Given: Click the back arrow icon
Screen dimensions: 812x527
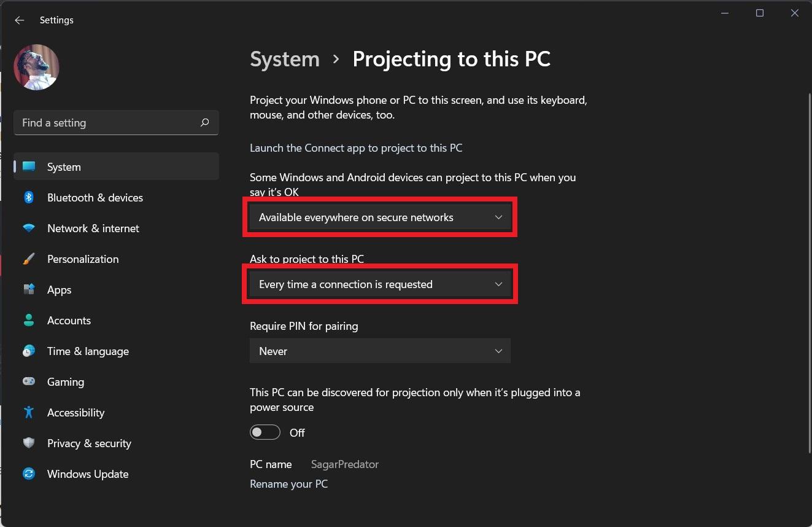Looking at the screenshot, I should point(20,20).
